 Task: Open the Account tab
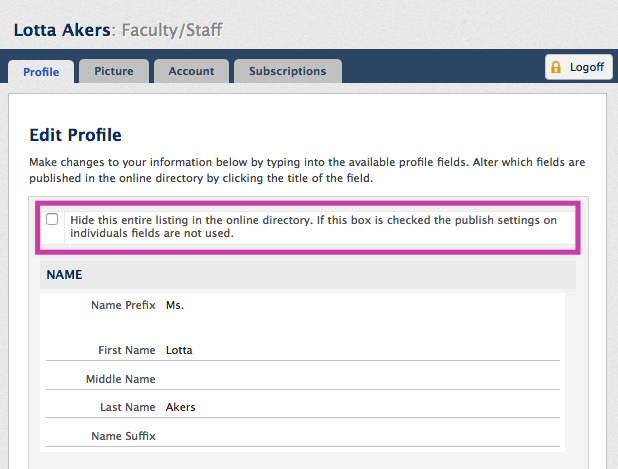191,71
